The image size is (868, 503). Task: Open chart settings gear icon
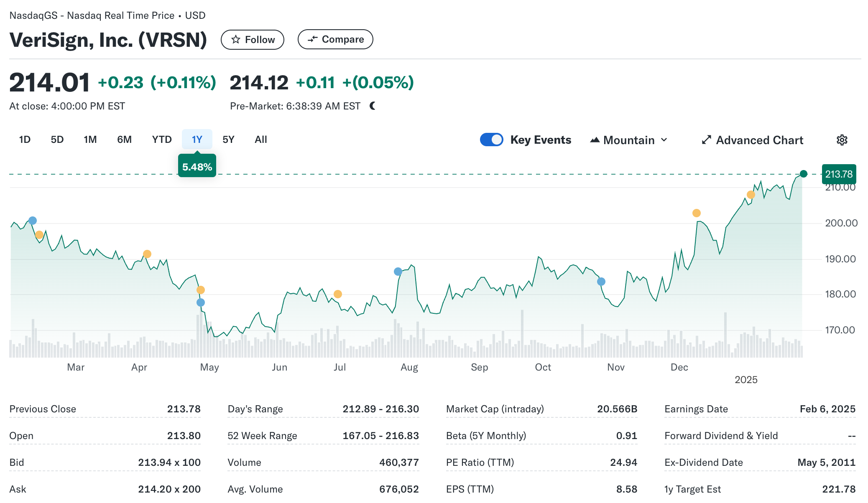[842, 140]
